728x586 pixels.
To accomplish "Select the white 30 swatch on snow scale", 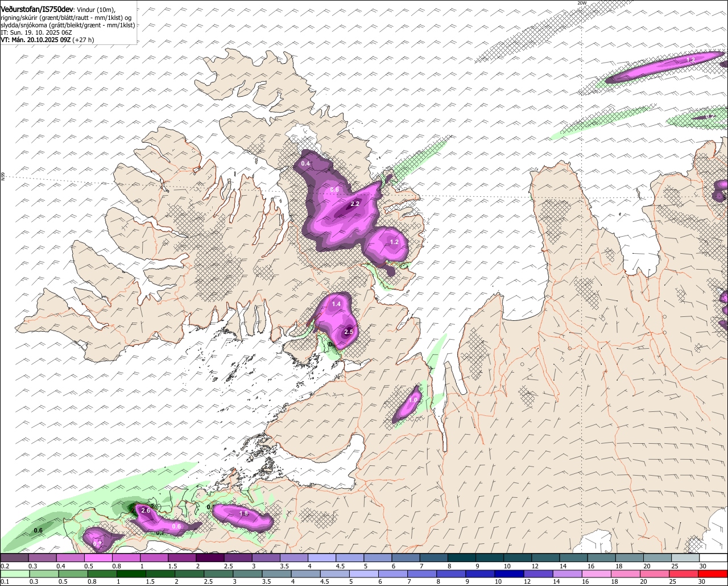I will [x=713, y=558].
